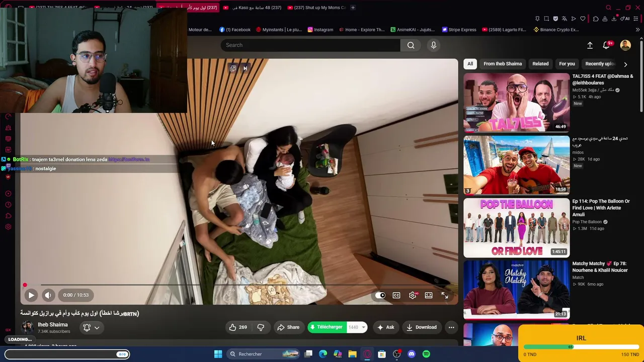Open the Iheb Shaima channel name link
Viewport: 644px width, 362px height.
tap(52, 325)
